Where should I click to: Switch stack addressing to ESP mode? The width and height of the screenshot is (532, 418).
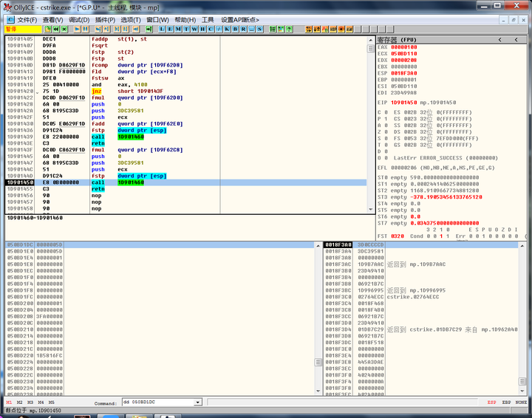(x=491, y=402)
